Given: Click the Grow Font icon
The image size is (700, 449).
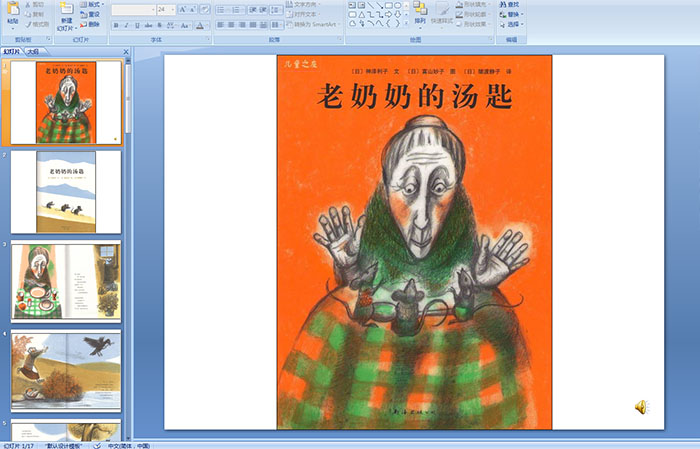Looking at the screenshot, I should tap(183, 9).
